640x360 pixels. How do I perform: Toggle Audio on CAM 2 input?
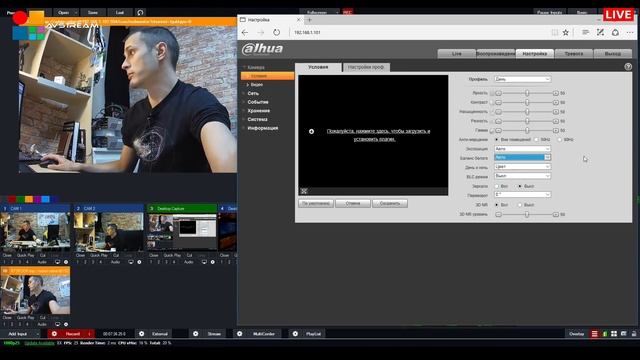pos(115,262)
